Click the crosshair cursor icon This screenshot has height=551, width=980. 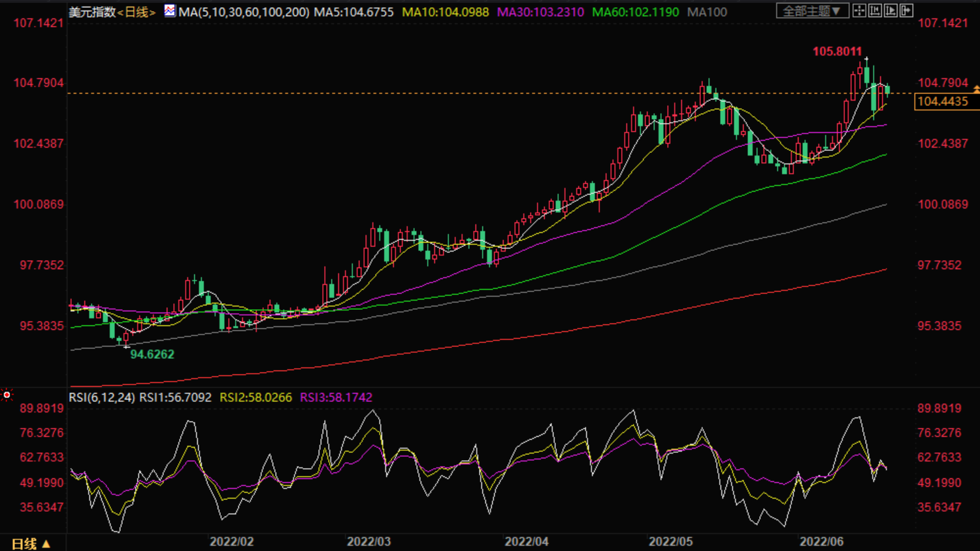859,10
